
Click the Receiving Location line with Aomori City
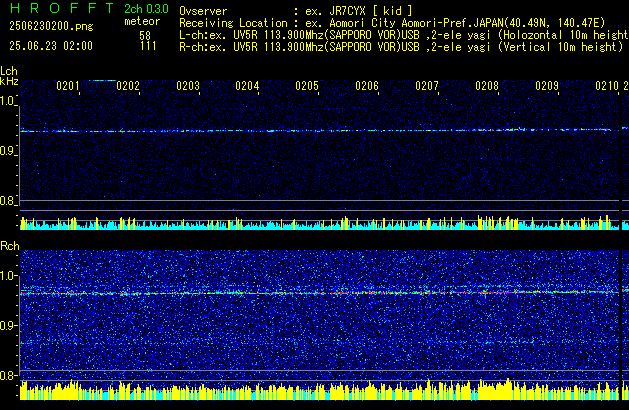click(x=392, y=23)
